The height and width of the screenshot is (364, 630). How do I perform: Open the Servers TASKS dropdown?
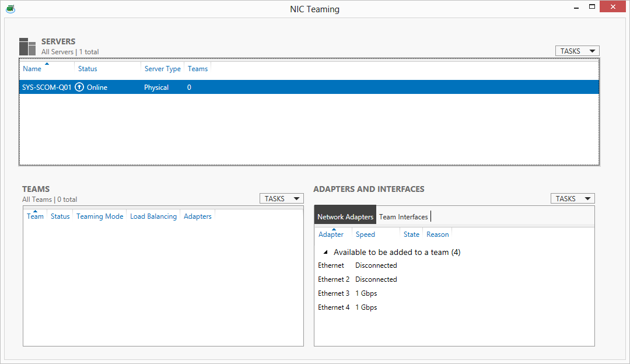point(577,51)
